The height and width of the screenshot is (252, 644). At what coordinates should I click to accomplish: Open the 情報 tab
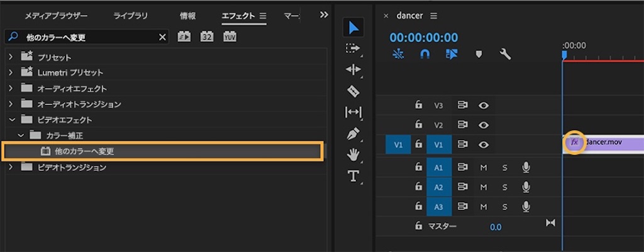pos(187,16)
